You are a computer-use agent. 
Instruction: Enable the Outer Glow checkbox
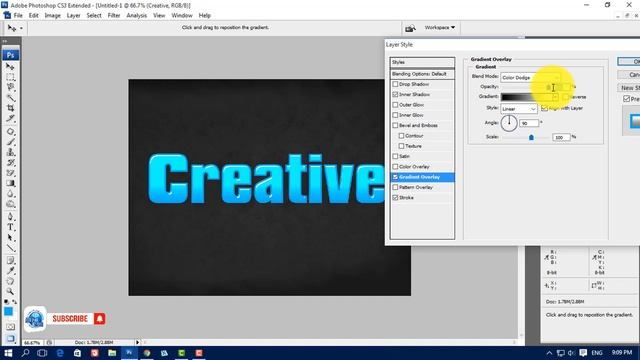click(395, 104)
